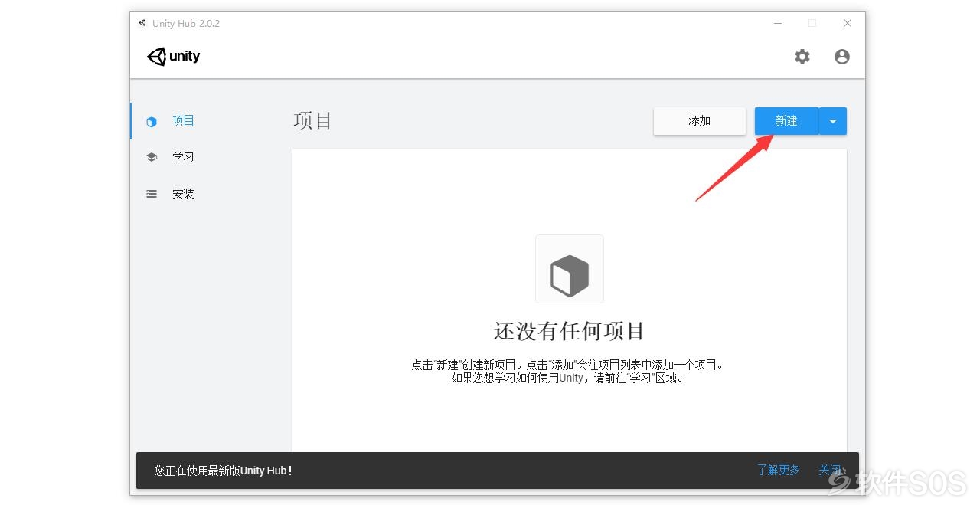Click the list icon beside 安装

click(152, 194)
